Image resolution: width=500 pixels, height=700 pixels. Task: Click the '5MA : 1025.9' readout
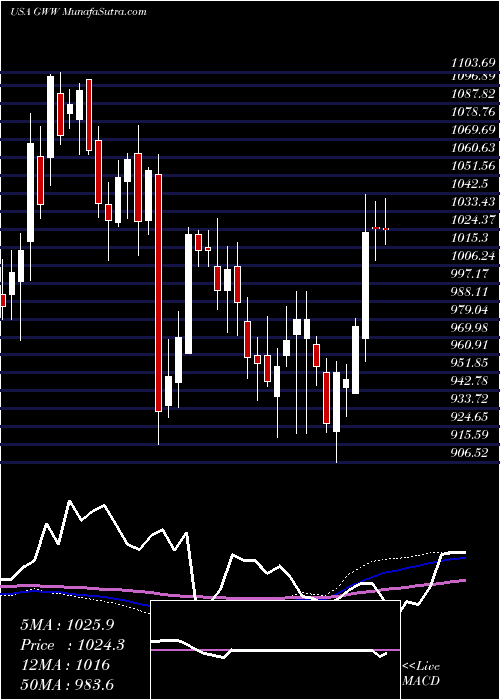click(68, 625)
